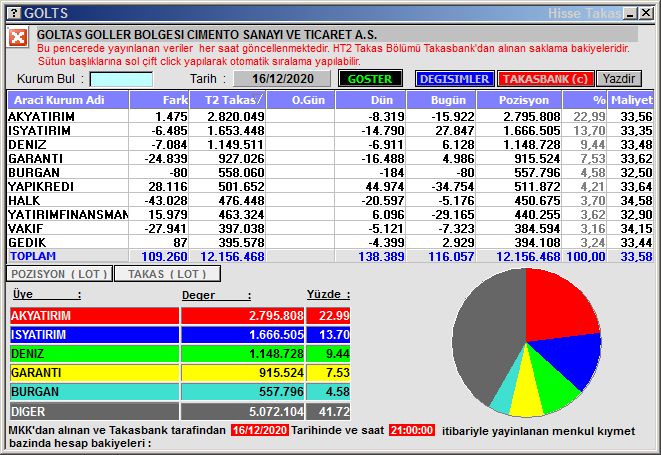Select the YATIRIMFINANSMAN row in the table
Screen dimensions: 661x455
pos(330,214)
